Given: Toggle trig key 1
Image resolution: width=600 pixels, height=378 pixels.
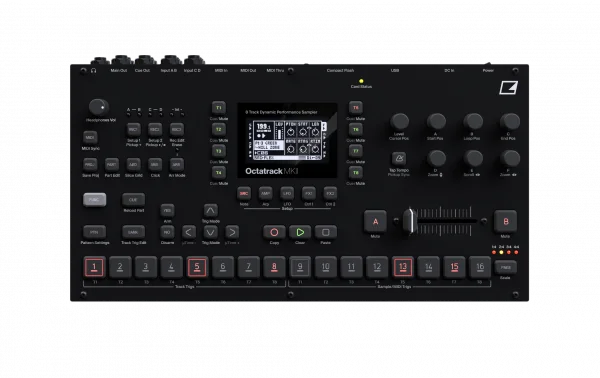Looking at the screenshot, I should click(94, 267).
